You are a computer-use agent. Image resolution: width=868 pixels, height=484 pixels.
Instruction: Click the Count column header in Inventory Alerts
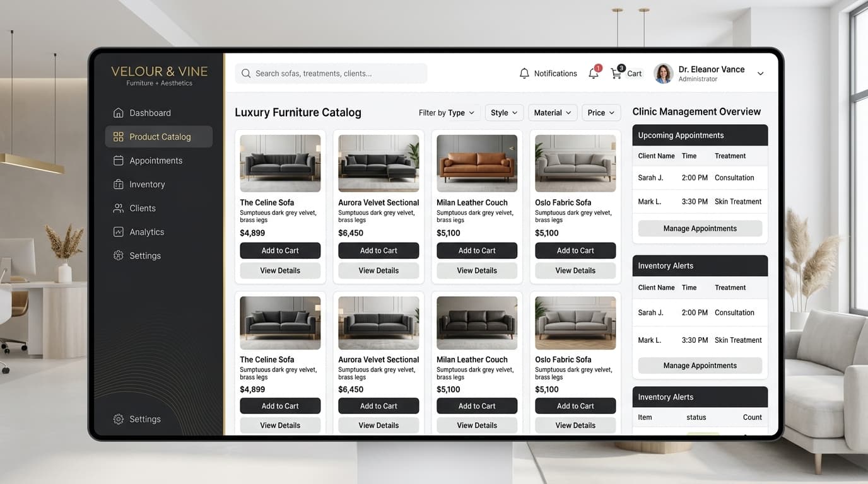tap(752, 417)
